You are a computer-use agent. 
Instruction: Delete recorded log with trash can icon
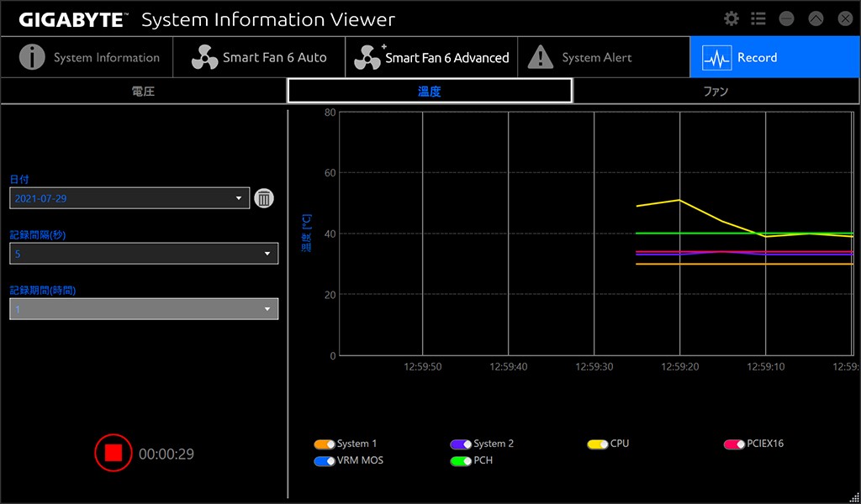pos(264,198)
